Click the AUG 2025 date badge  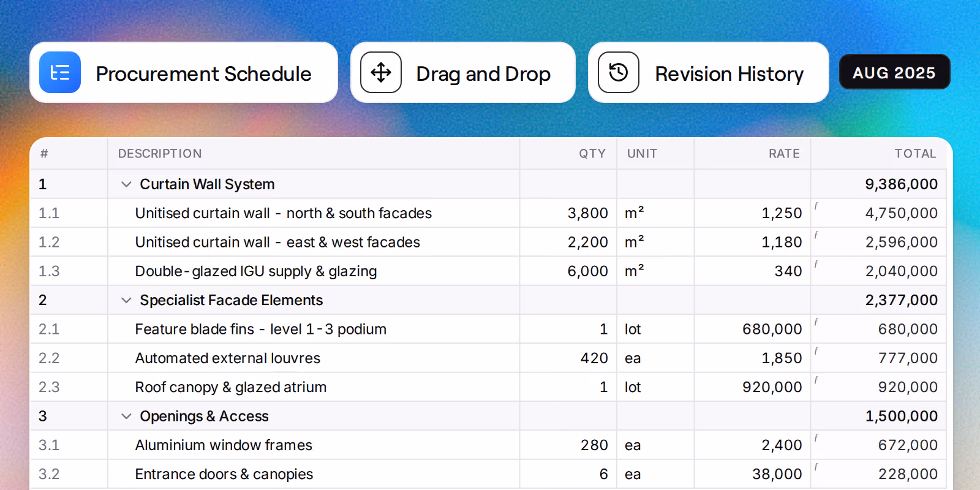tap(894, 72)
